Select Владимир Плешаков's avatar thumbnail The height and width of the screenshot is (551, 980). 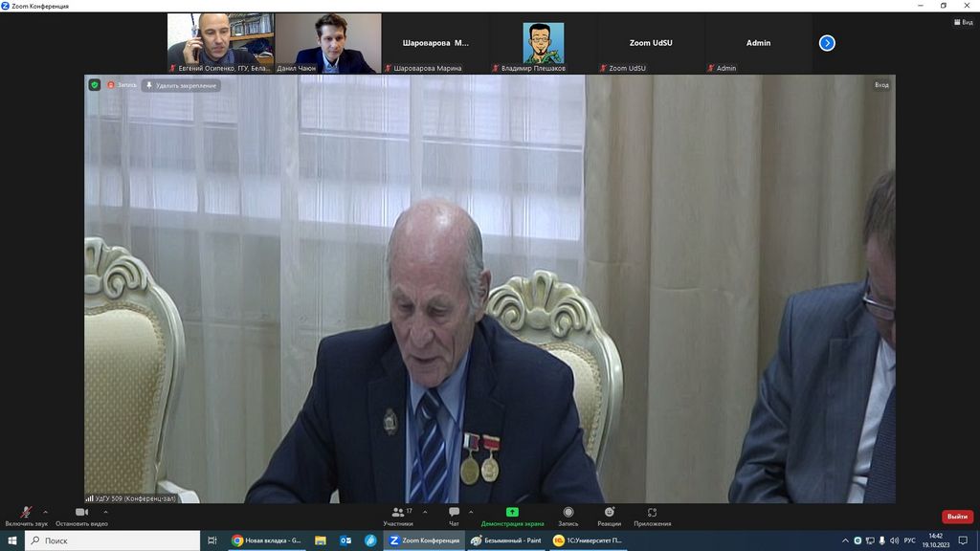pyautogui.click(x=543, y=43)
